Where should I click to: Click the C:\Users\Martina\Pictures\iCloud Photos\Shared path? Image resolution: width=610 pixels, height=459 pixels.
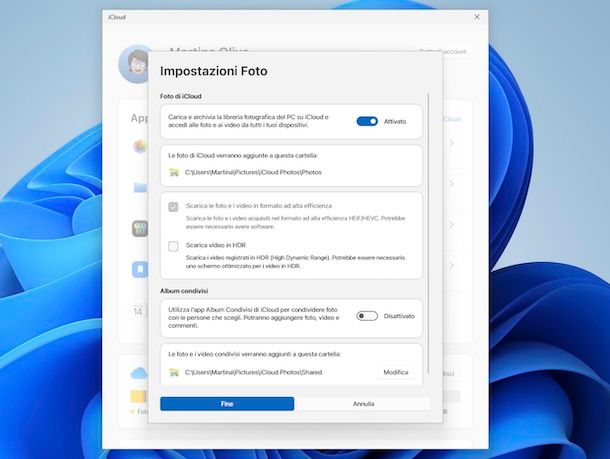253,372
